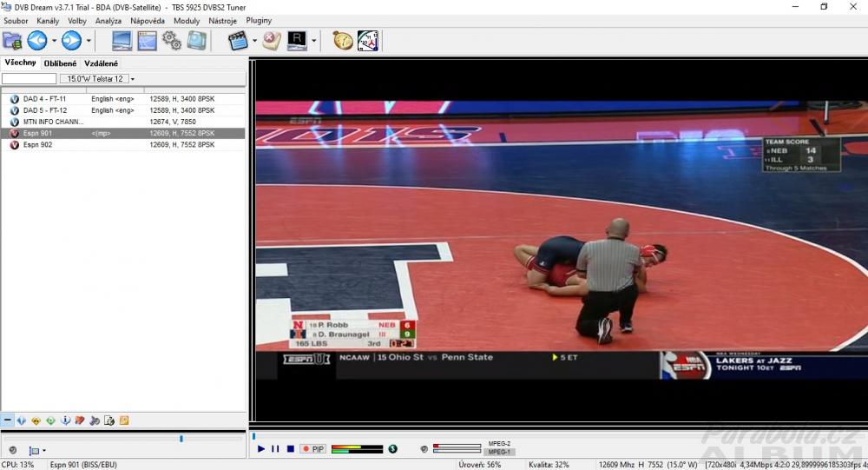Open the stopwatch scheduler icon
This screenshot has width=868, height=470.
[343, 41]
